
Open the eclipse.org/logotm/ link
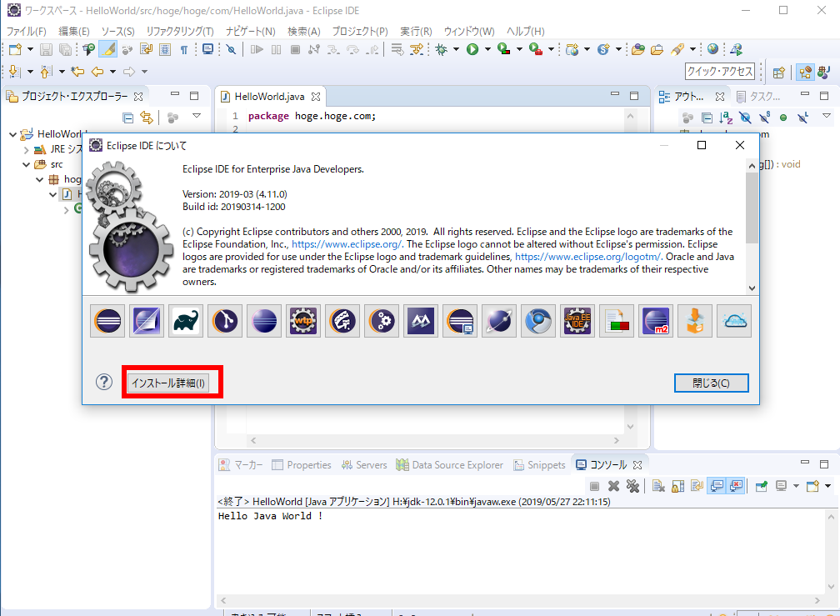click(587, 257)
